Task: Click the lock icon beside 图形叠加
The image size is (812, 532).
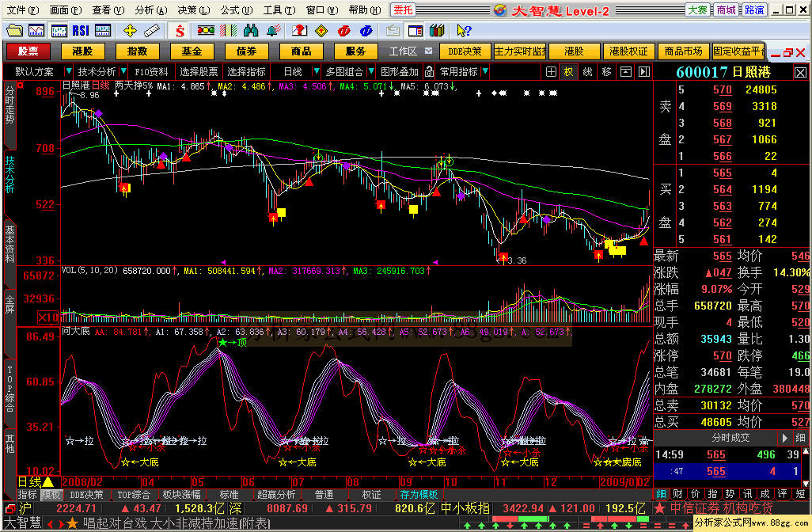Action: [429, 71]
